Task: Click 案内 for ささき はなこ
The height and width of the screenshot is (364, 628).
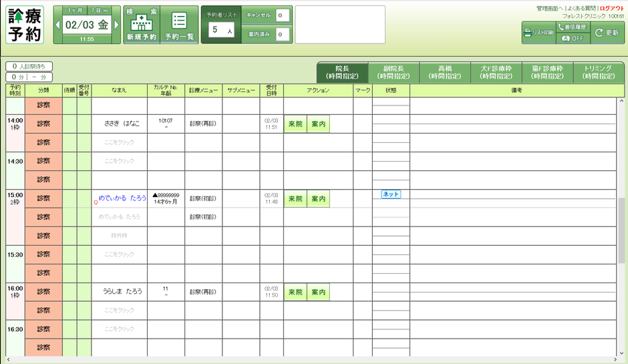Action: (x=319, y=124)
